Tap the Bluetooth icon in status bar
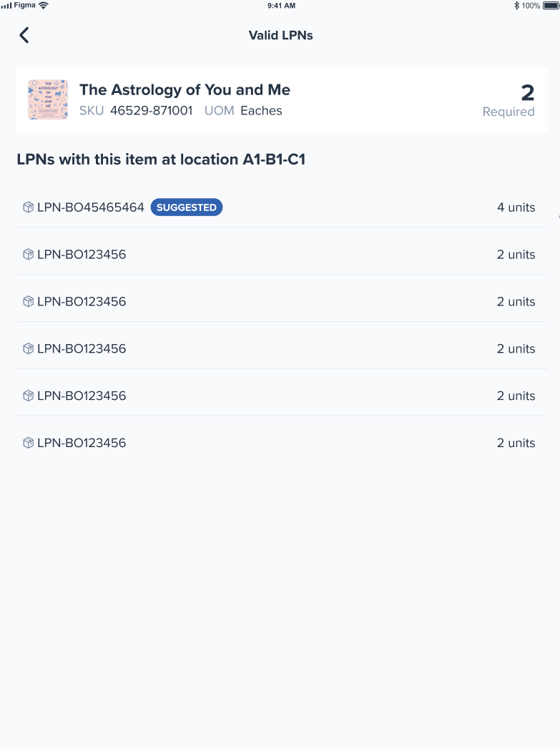 pos(516,6)
